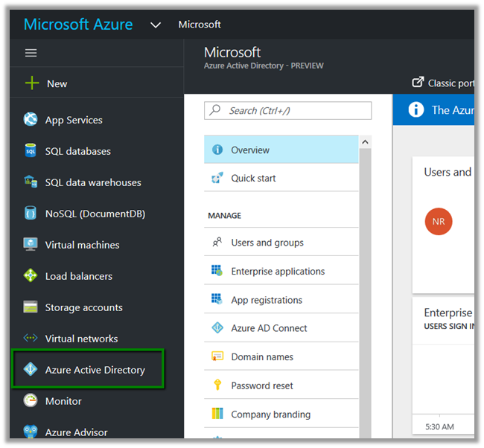This screenshot has width=484, height=448.
Task: Collapse sidebar using the hamburger menu
Action: (31, 53)
